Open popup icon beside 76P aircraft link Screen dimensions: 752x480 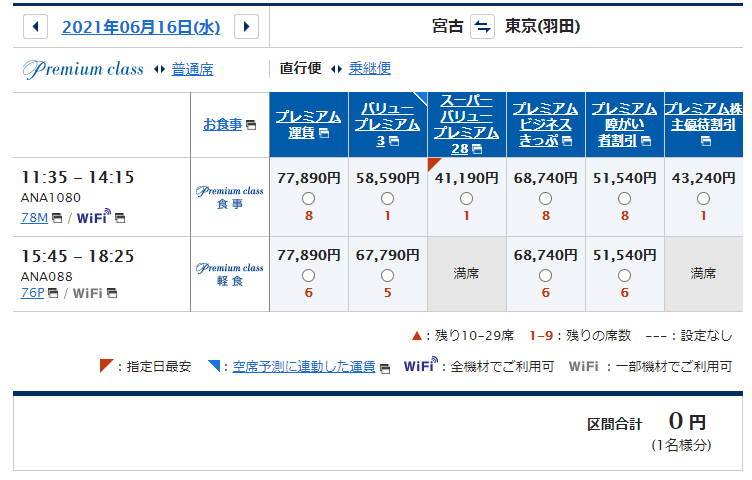coord(53,293)
